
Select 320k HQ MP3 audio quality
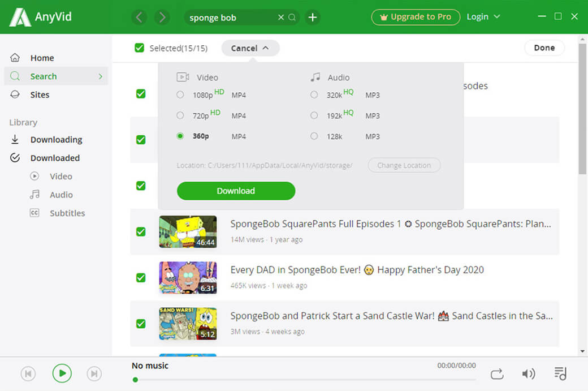pos(314,94)
